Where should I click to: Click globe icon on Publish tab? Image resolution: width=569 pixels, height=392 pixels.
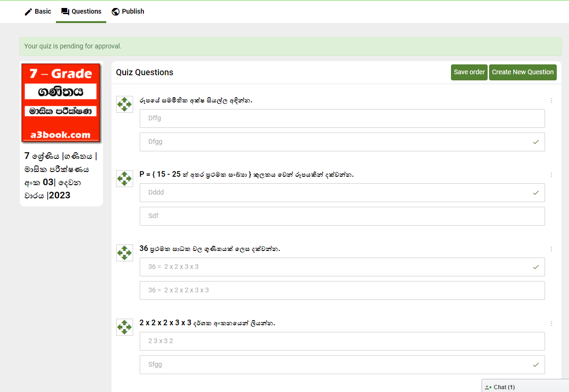116,12
